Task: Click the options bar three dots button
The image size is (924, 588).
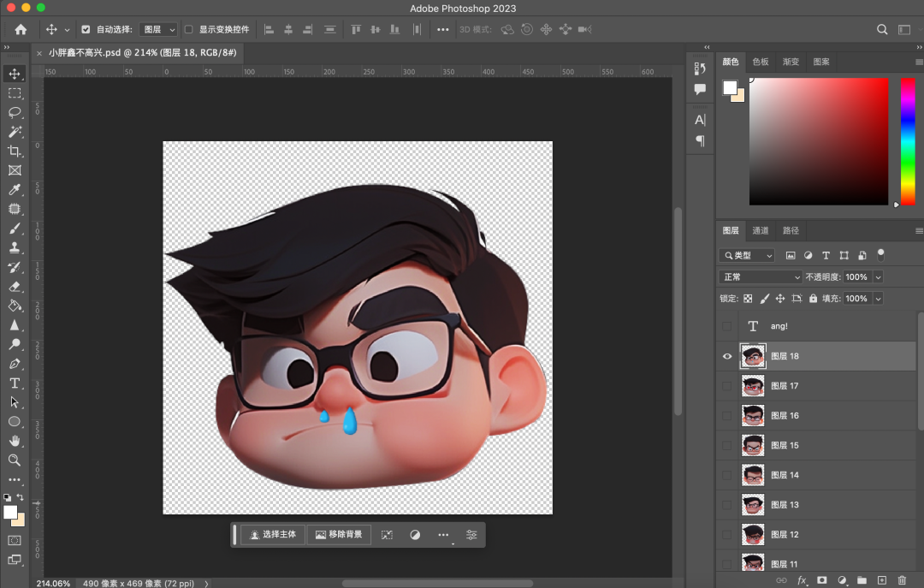Action: click(442, 29)
